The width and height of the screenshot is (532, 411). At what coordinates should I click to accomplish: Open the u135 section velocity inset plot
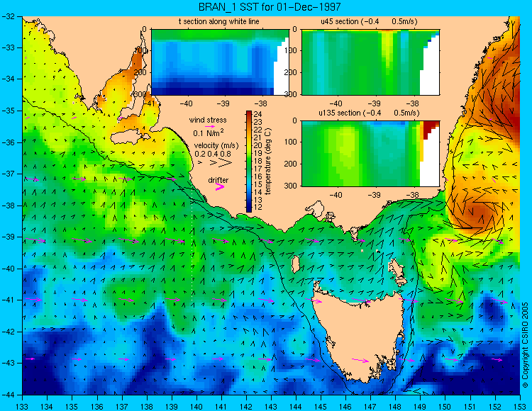tap(370, 154)
